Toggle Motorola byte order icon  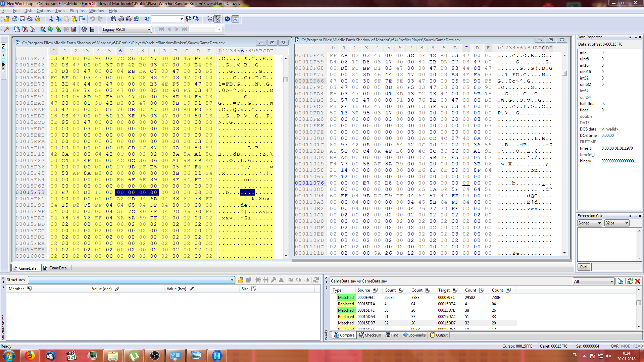tap(228, 19)
